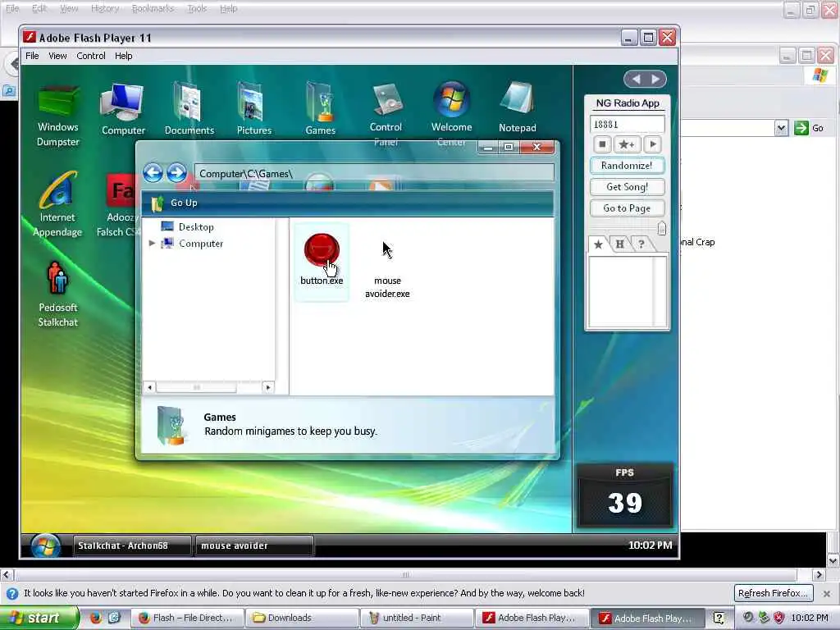Open the browser History menu
The image size is (840, 630).
tap(105, 8)
